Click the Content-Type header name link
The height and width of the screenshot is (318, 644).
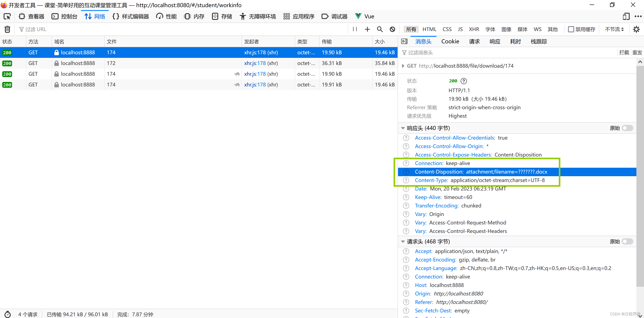tap(431, 180)
